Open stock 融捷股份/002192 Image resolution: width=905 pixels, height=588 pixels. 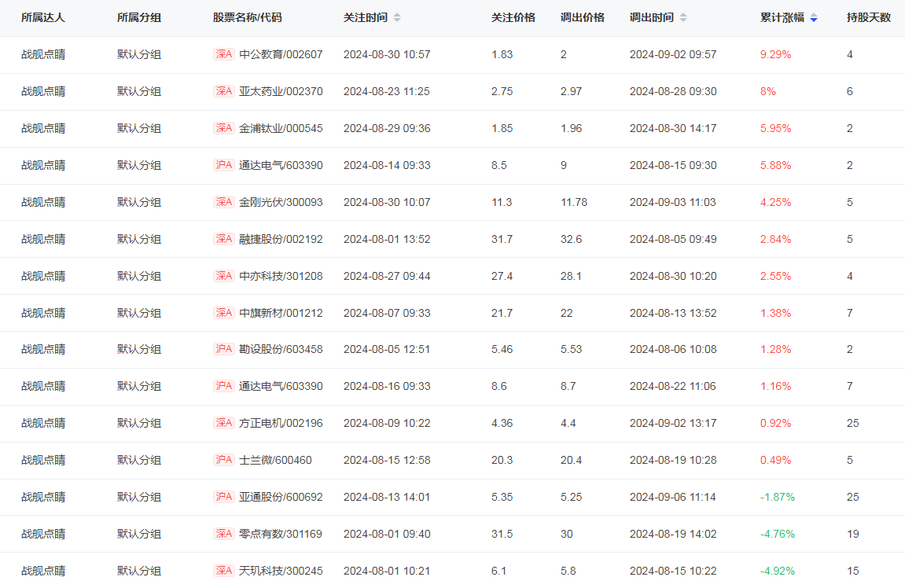tap(281, 239)
